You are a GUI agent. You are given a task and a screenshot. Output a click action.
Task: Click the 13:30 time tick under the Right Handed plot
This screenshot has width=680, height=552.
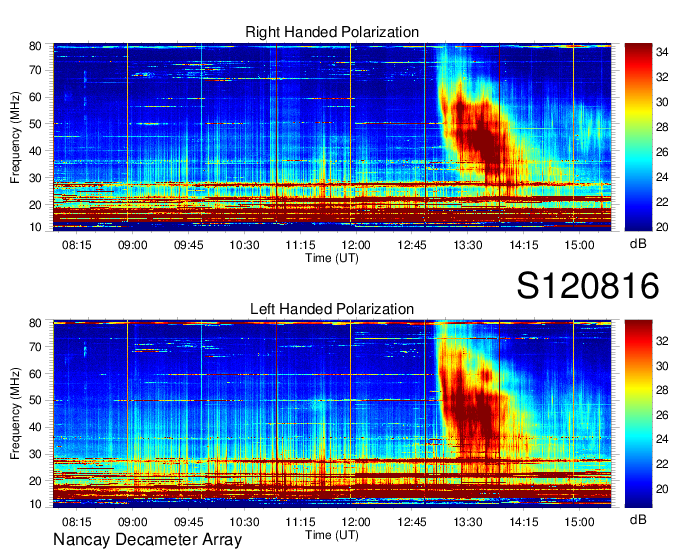point(468,245)
